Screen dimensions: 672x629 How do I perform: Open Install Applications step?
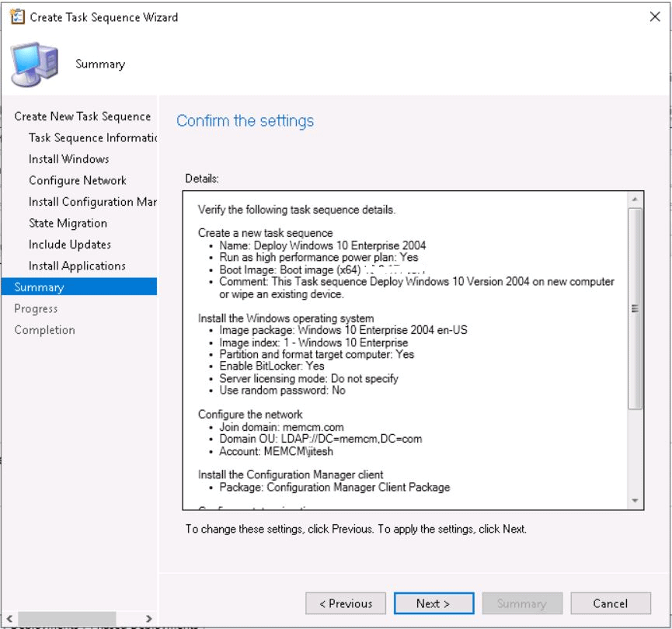[77, 266]
